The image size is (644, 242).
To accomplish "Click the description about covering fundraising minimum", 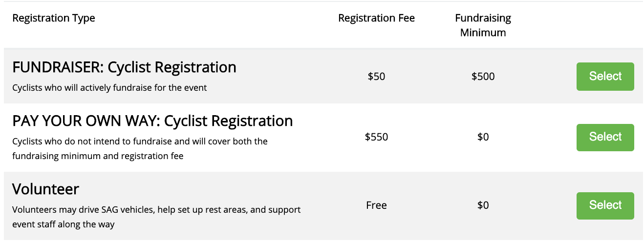I will [x=140, y=149].
